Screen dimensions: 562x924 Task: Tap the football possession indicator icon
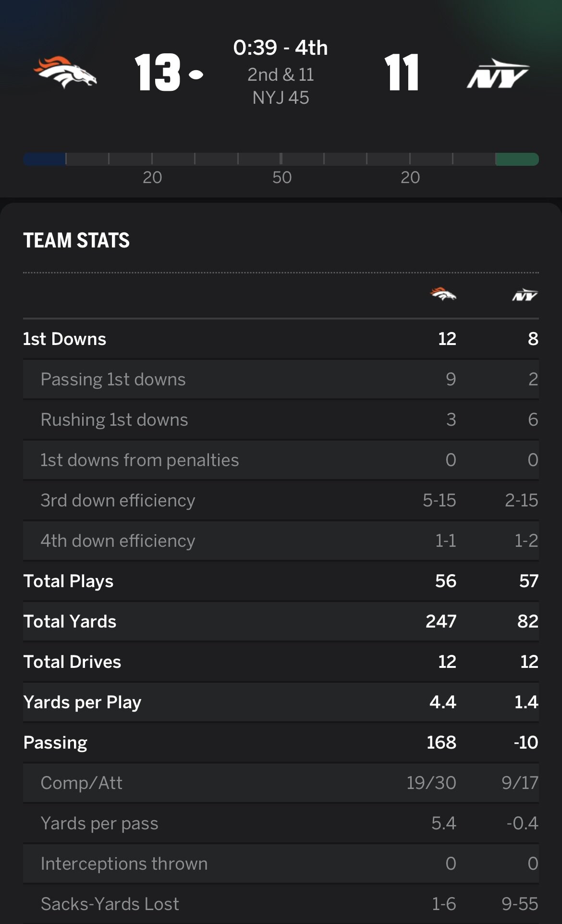click(196, 74)
